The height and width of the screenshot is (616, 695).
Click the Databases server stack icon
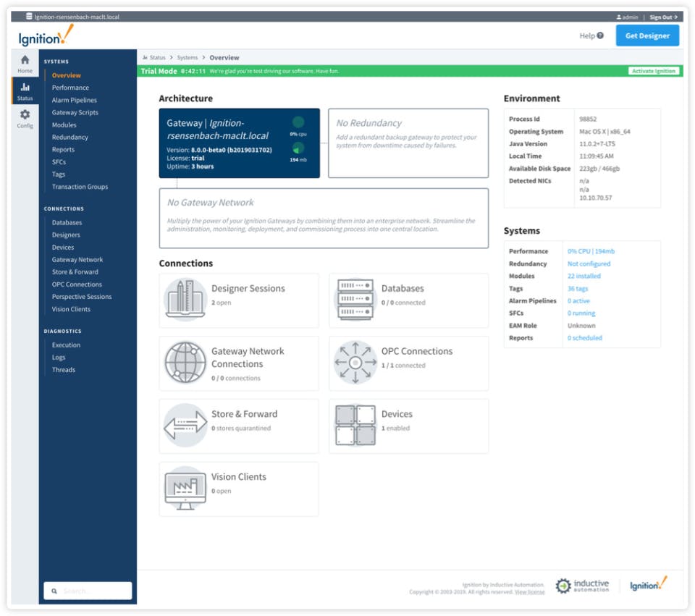355,297
